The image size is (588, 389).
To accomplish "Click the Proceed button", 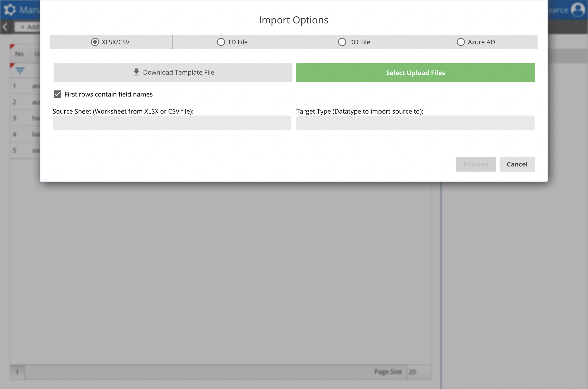I will (x=476, y=164).
